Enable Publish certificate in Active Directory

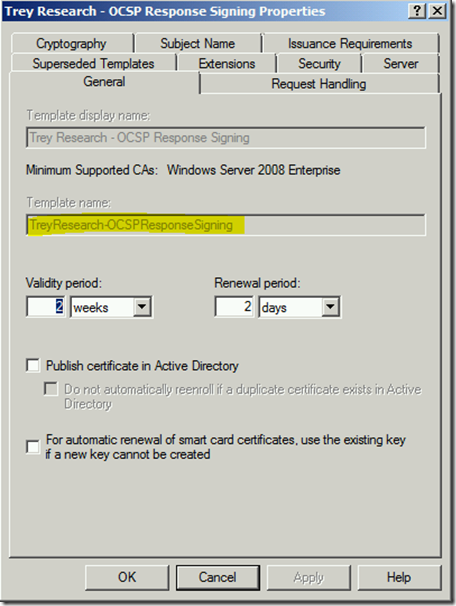33,365
